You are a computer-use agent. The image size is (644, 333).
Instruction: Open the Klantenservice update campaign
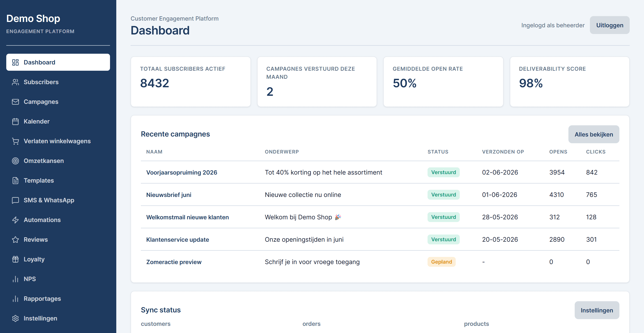click(x=178, y=240)
